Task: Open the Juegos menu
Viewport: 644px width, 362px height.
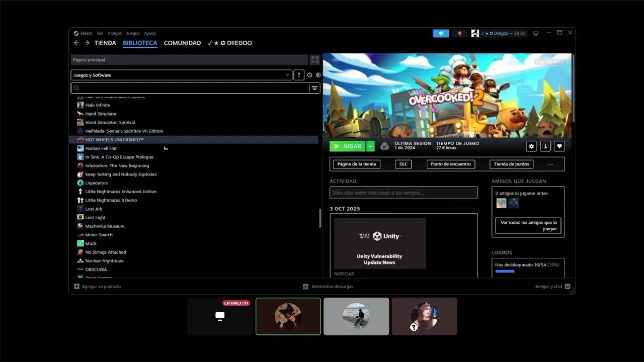Action: coord(133,33)
